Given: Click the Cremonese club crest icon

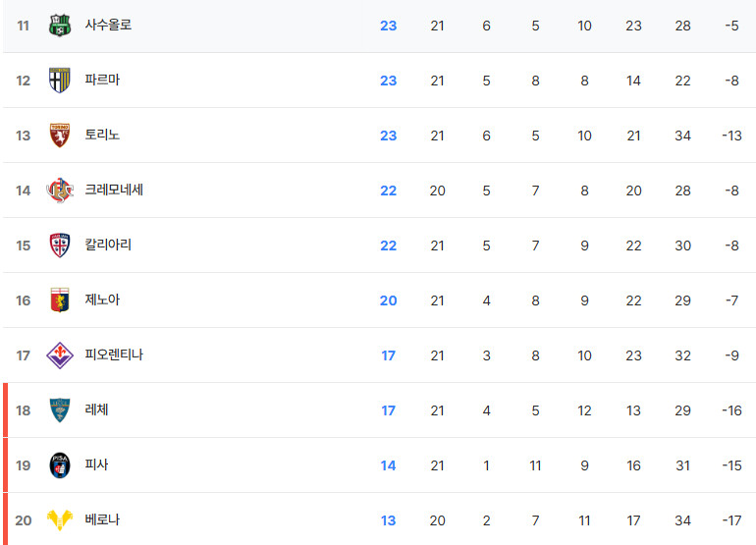Looking at the screenshot, I should point(60,191).
